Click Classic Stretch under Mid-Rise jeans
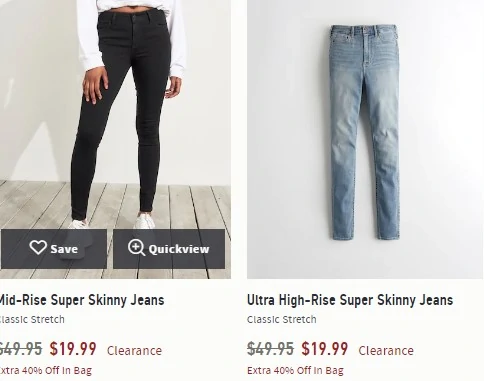The width and height of the screenshot is (484, 381). coord(32,319)
